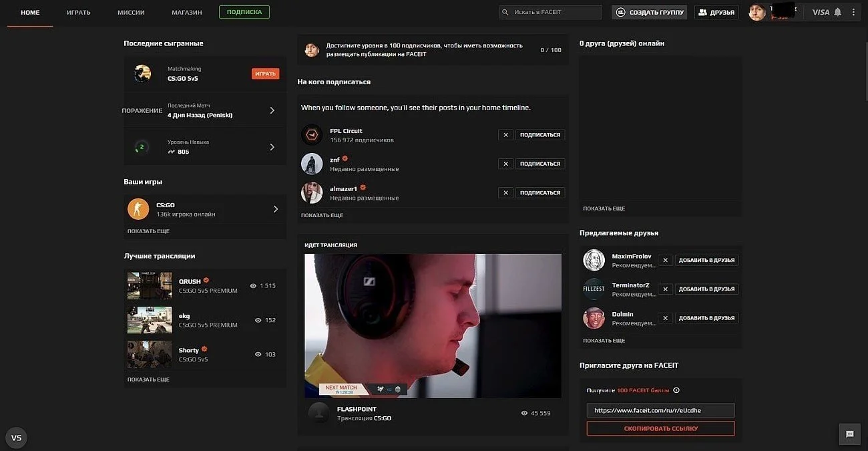868x451 pixels.
Task: Open notifications bell icon
Action: pyautogui.click(x=837, y=12)
